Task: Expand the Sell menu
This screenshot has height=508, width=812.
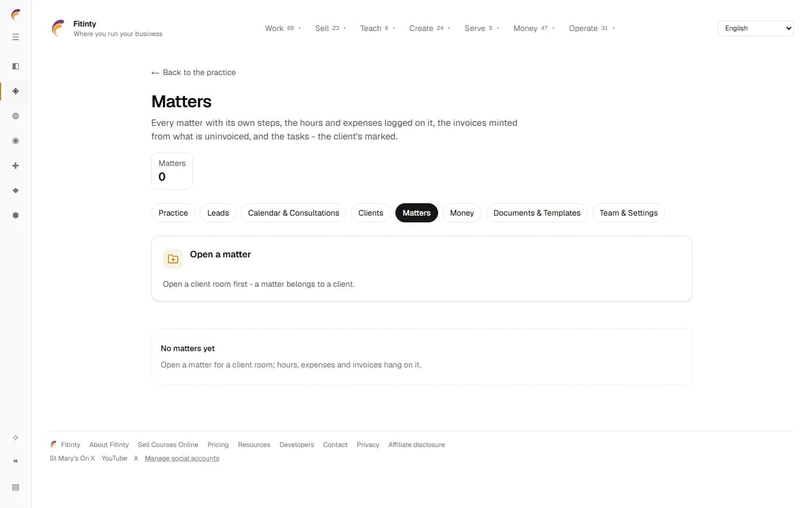Action: click(x=330, y=28)
